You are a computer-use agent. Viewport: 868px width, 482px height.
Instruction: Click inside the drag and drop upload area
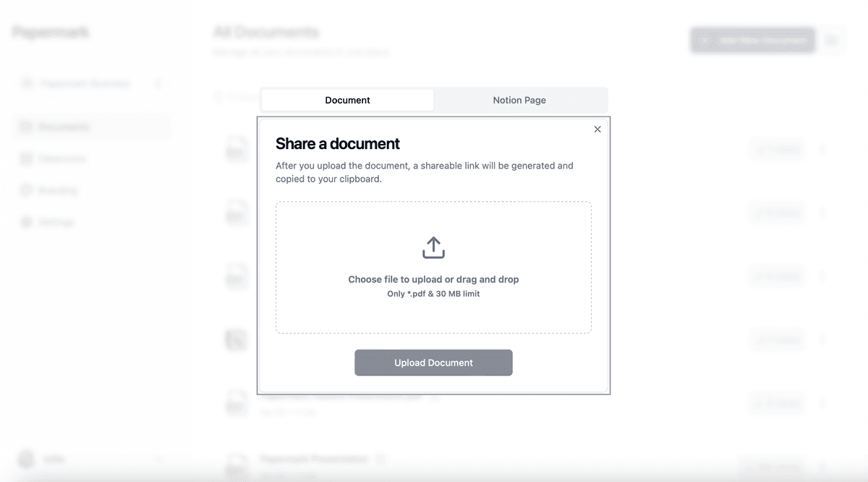pyautogui.click(x=433, y=266)
